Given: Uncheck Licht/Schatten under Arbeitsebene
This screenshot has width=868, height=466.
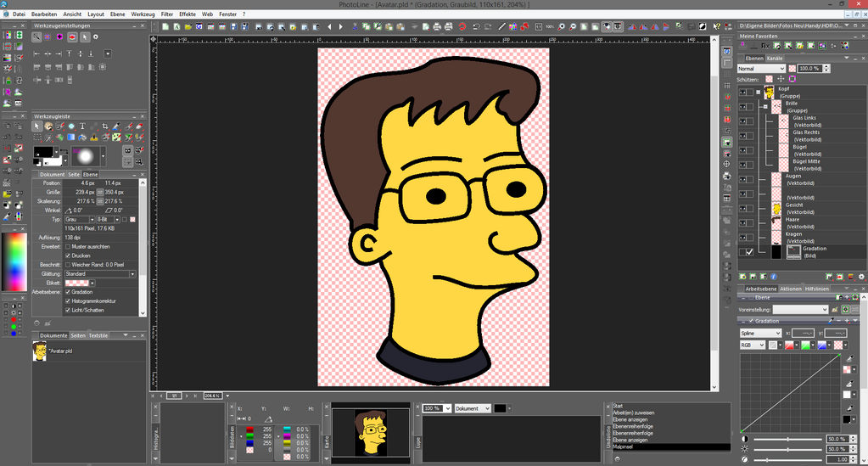Looking at the screenshot, I should (68, 311).
